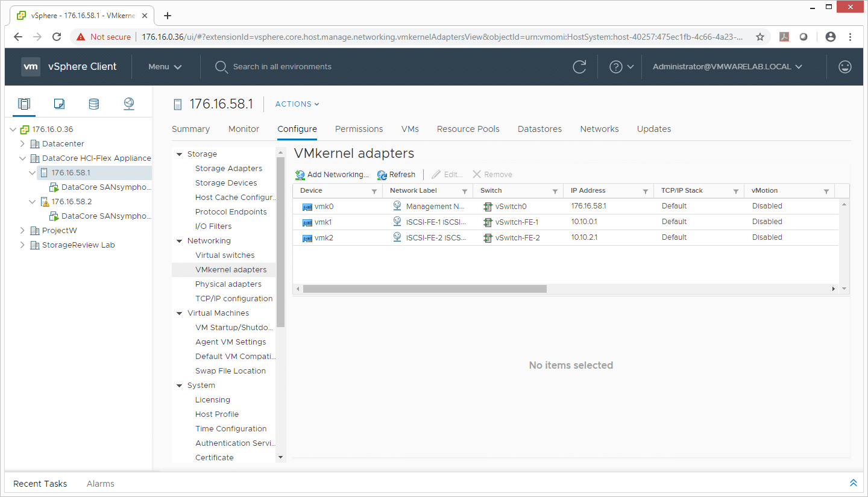Expand the StorageReview Lab node

pyautogui.click(x=23, y=245)
